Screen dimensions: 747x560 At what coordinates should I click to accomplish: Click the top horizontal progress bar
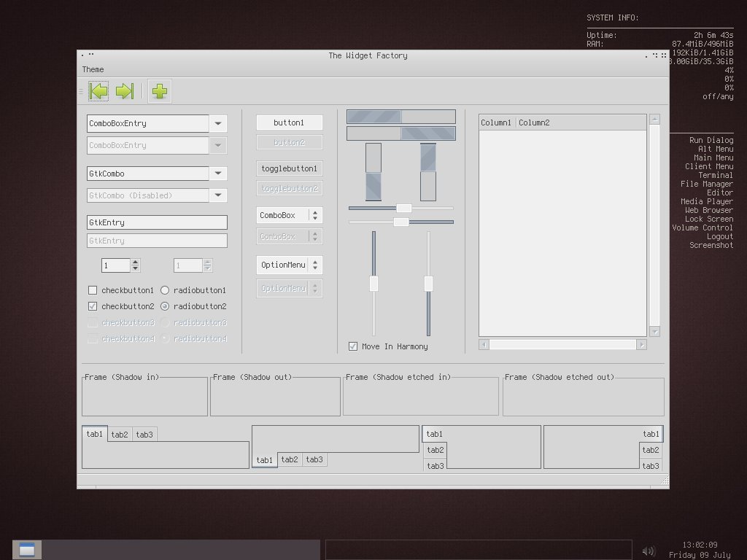click(x=401, y=117)
